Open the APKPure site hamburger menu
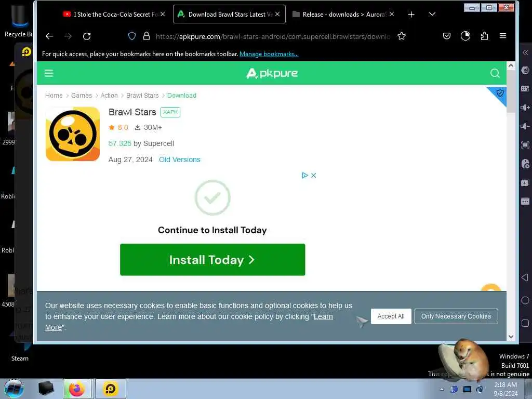 (x=49, y=73)
